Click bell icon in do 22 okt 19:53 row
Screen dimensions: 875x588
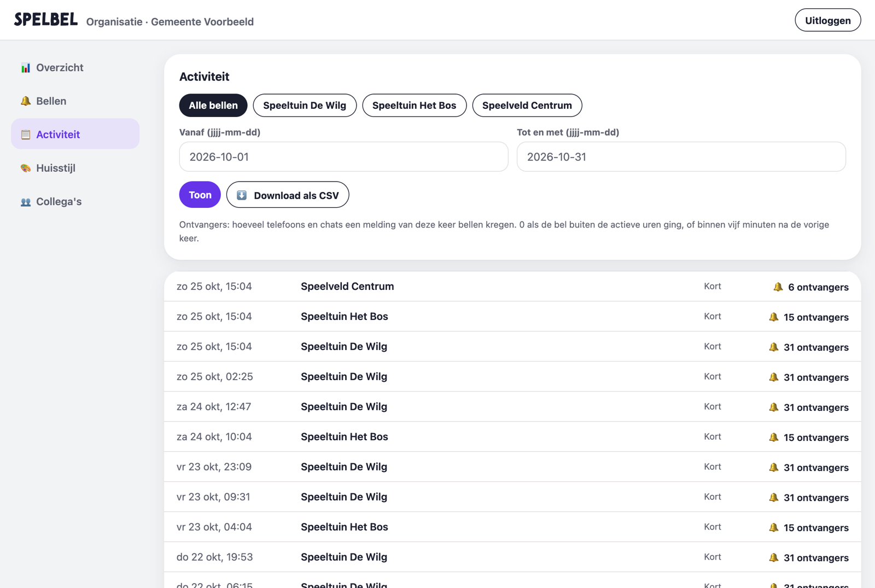click(x=774, y=557)
